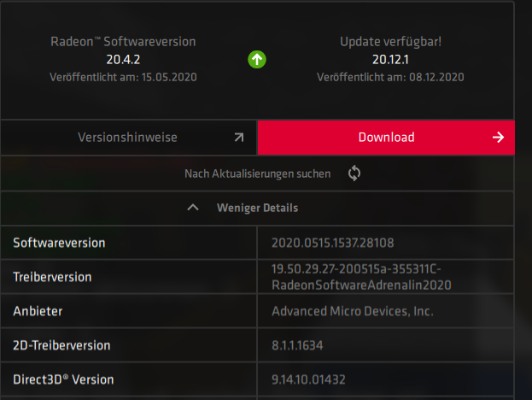
Task: Click the Direct3D Version row label
Action: [63, 379]
